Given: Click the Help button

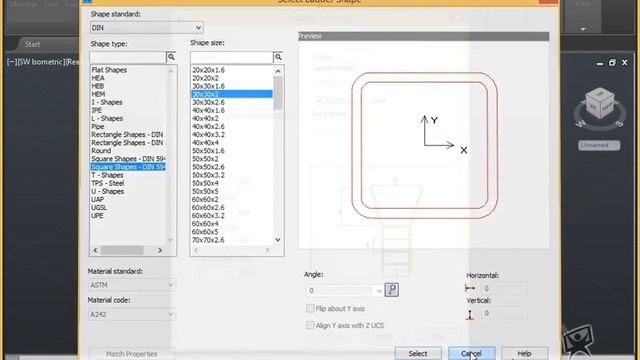Looking at the screenshot, I should (524, 353).
